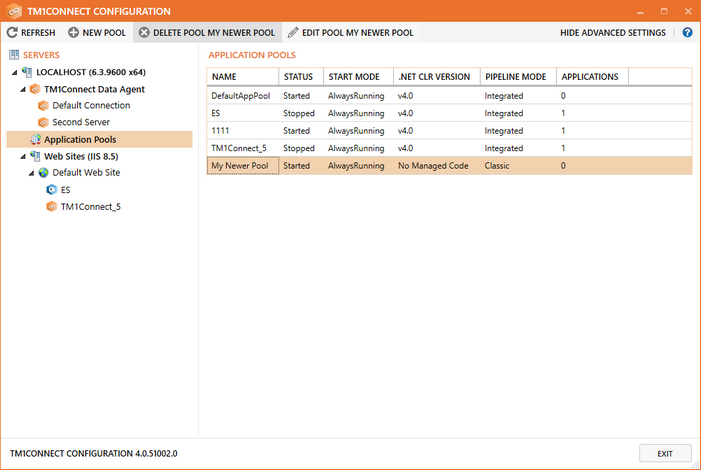Collapse the TM1Connect Data Agent node
The height and width of the screenshot is (470, 701).
click(x=23, y=89)
